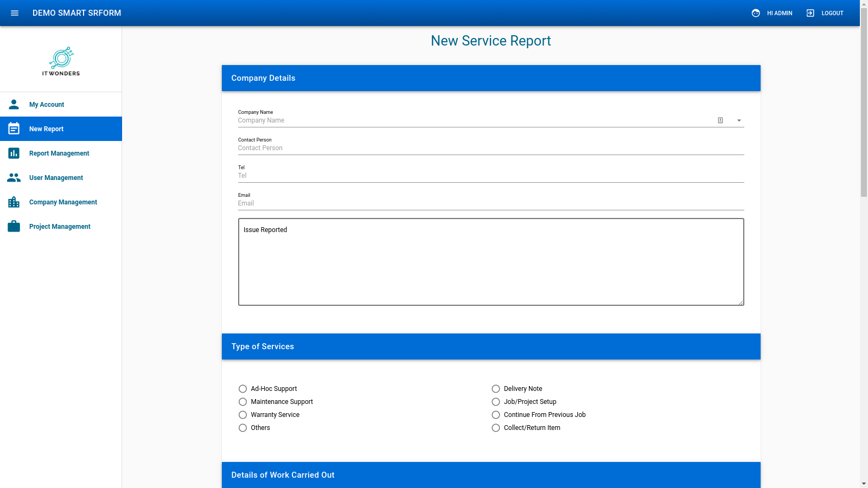Image resolution: width=868 pixels, height=488 pixels.
Task: Open the navigation hamburger menu
Action: coord(14,13)
